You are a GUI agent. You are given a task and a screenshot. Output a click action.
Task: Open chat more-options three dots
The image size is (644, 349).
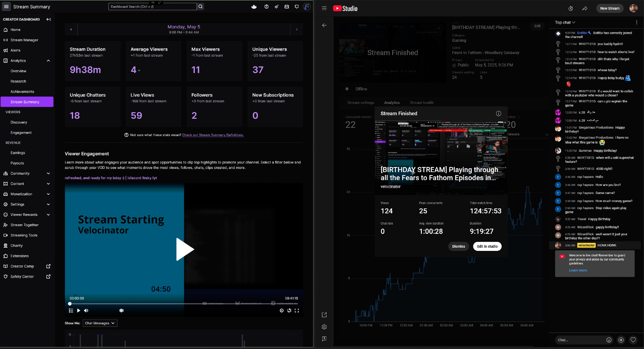point(636,23)
